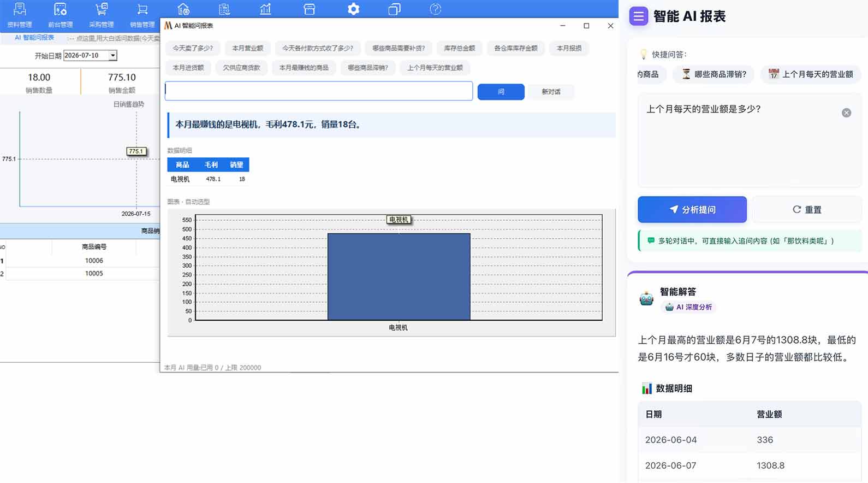
Task: Click the 775.1 tooltip on trend chart
Action: pos(136,151)
